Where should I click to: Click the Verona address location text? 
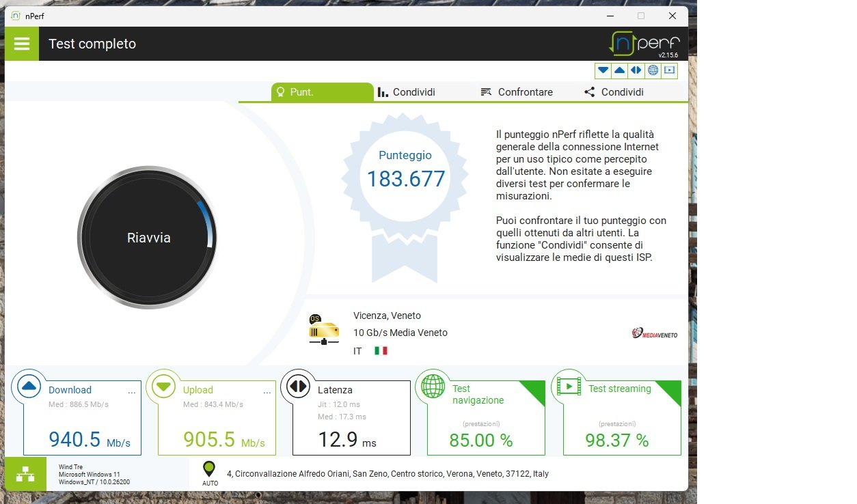[387, 474]
